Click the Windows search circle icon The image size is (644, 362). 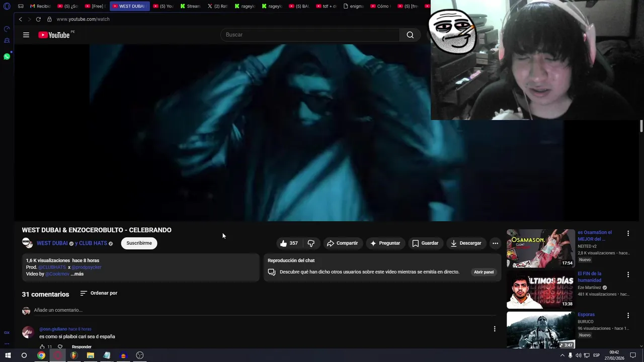pyautogui.click(x=24, y=355)
